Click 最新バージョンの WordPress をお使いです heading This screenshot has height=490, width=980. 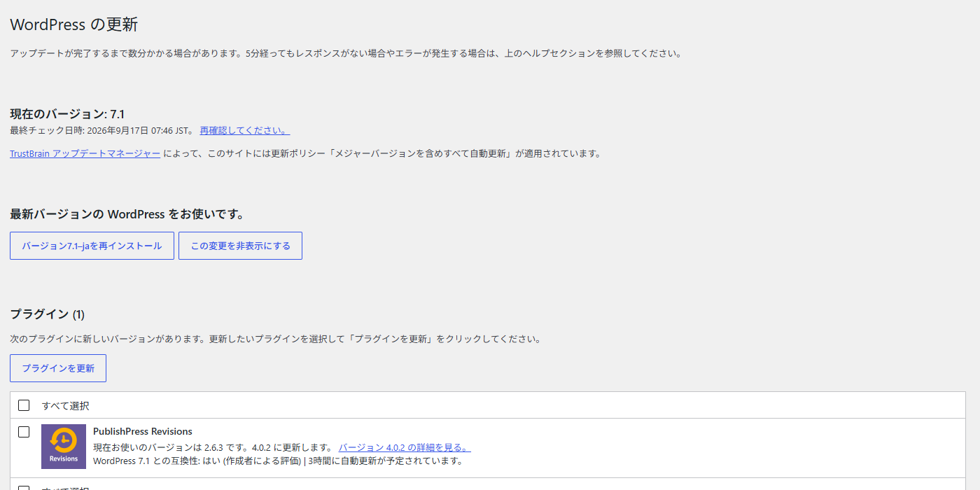(x=127, y=214)
